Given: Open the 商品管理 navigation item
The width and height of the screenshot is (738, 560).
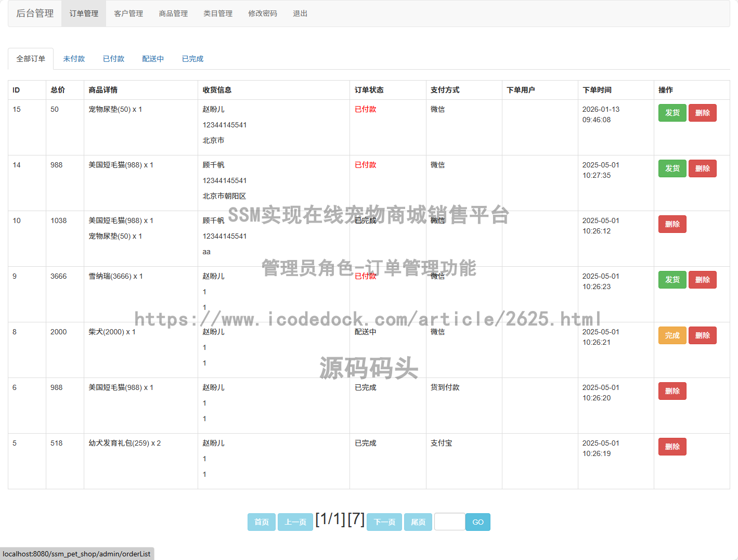Looking at the screenshot, I should coord(173,14).
